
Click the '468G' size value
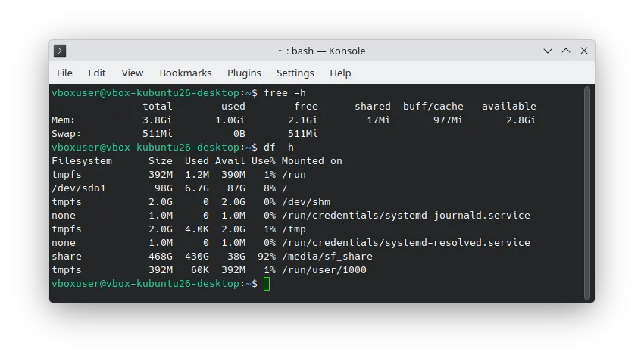pyautogui.click(x=160, y=257)
